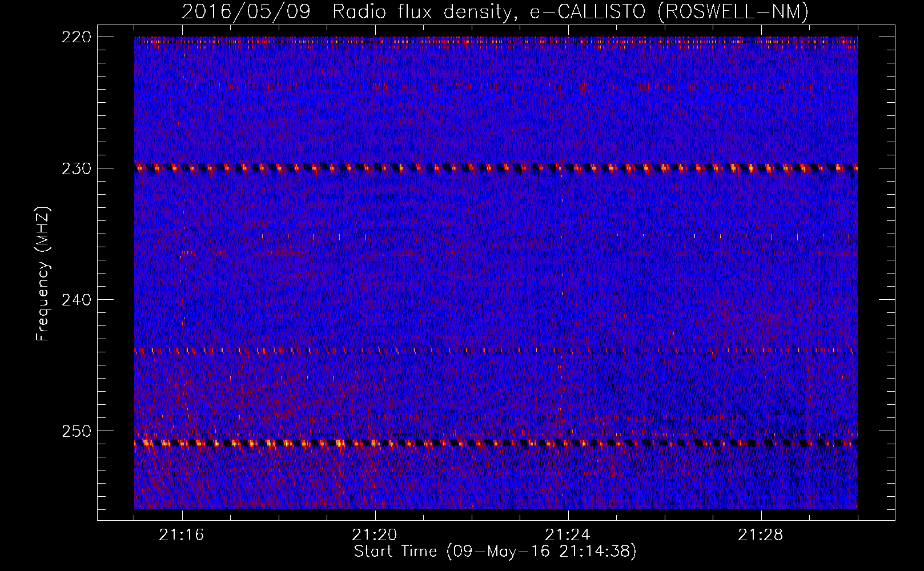Viewport: 924px width, 571px height.
Task: Select the 230 frequency axis label
Action: tap(76, 168)
